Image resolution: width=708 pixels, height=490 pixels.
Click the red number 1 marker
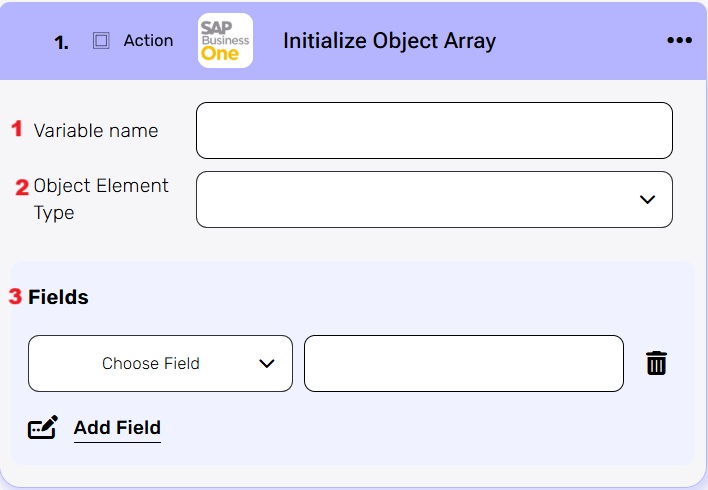17,128
